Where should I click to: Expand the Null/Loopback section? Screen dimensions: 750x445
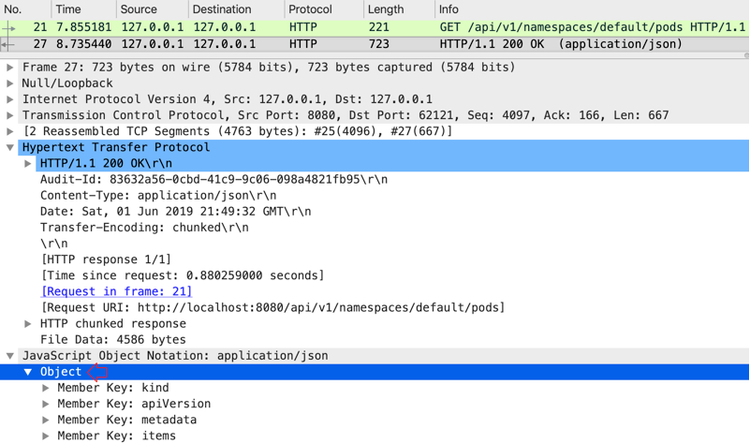[10, 83]
